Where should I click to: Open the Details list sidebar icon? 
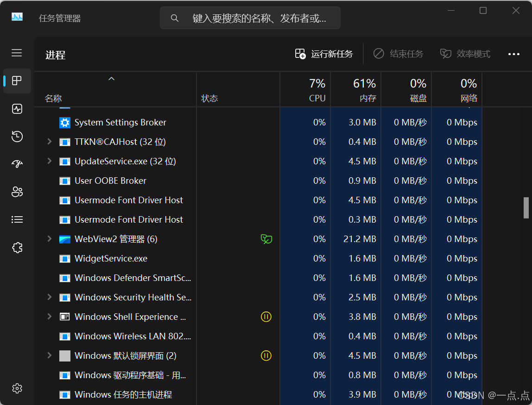click(17, 219)
